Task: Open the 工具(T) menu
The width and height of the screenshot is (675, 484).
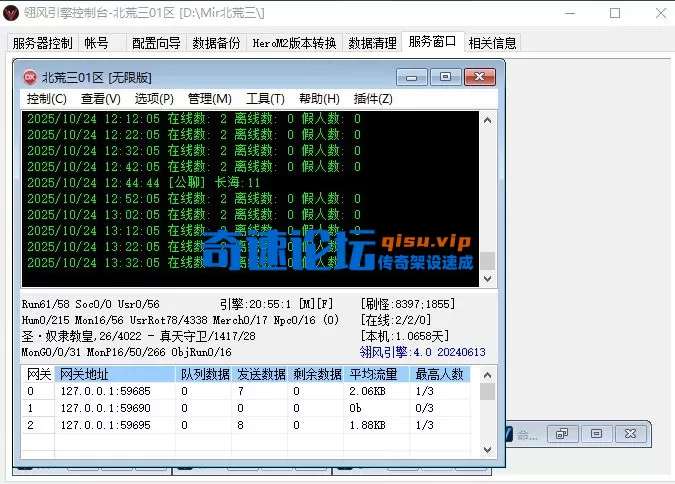Action: click(x=265, y=99)
